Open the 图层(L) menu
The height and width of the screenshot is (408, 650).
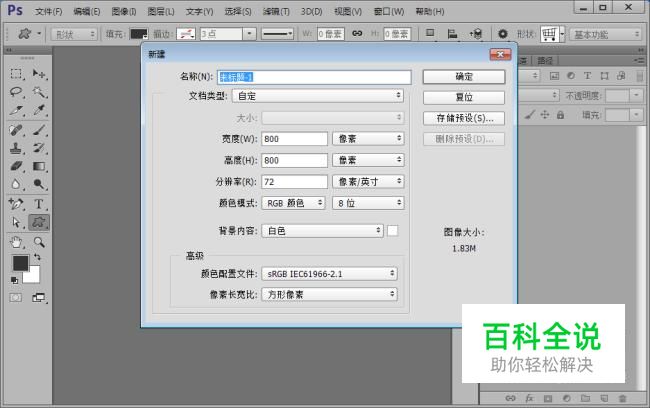click(x=161, y=12)
